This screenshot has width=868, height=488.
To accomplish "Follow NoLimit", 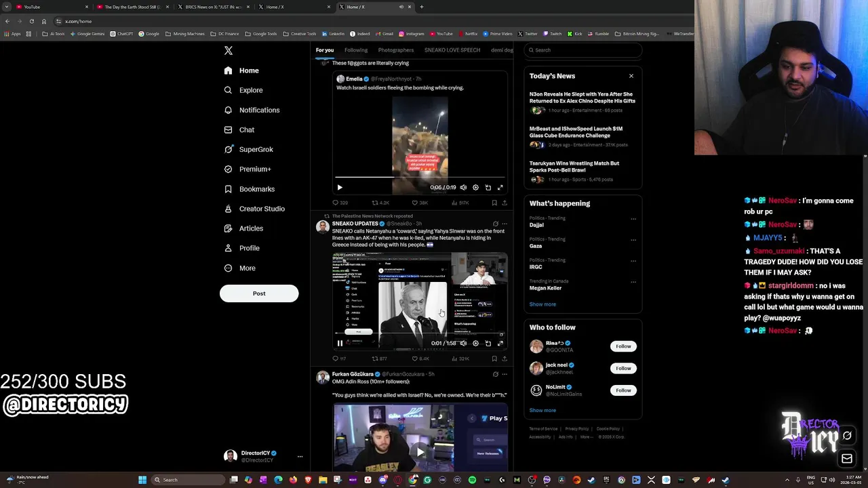I will pos(623,390).
